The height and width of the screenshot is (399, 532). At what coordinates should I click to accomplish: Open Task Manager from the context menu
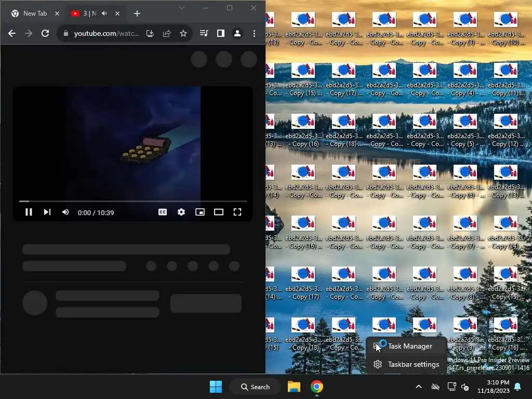point(406,346)
